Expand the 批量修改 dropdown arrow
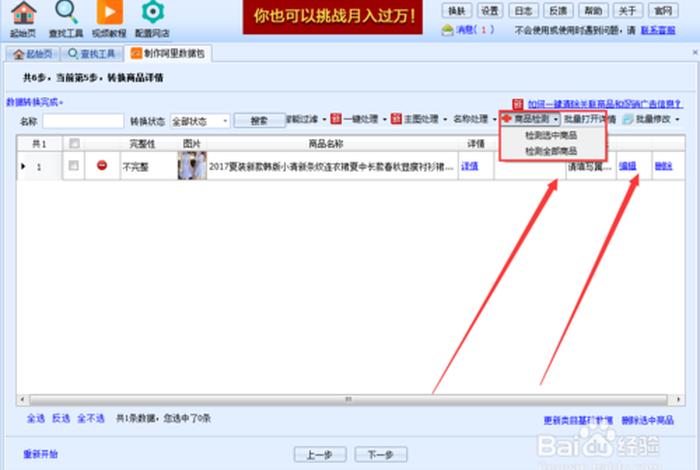The width and height of the screenshot is (700, 470). [677, 120]
